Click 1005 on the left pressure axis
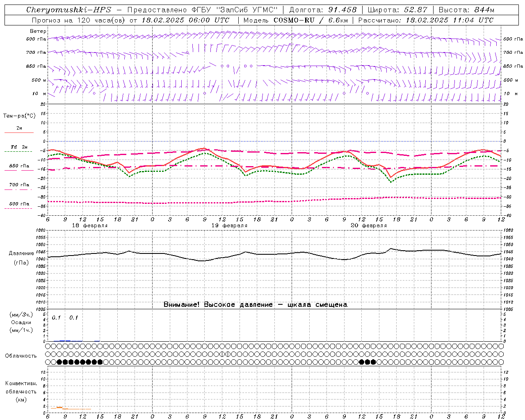The width and height of the screenshot is (525, 420). tap(41, 309)
